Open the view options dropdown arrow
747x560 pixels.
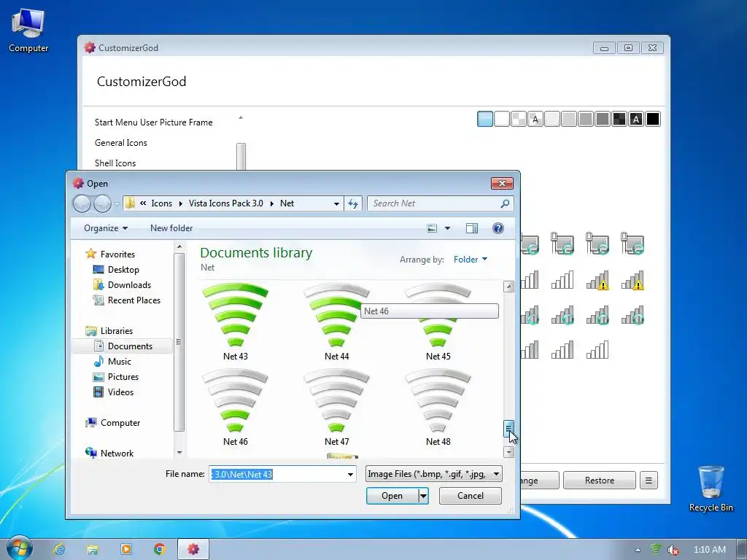click(x=447, y=228)
